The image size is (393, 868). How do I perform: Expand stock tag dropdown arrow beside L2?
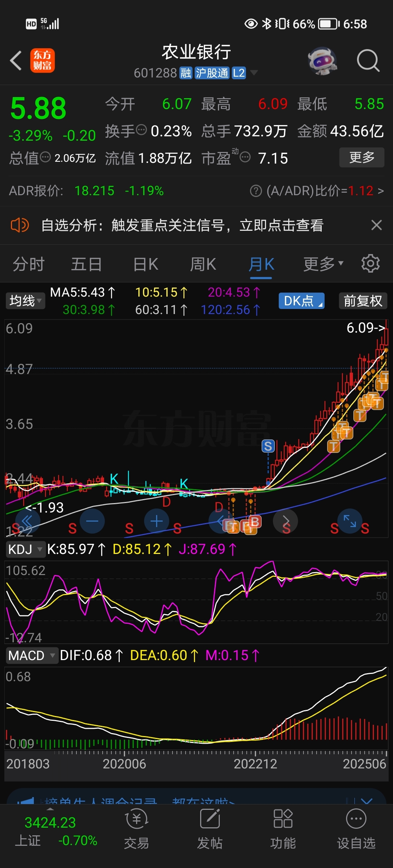[x=254, y=73]
